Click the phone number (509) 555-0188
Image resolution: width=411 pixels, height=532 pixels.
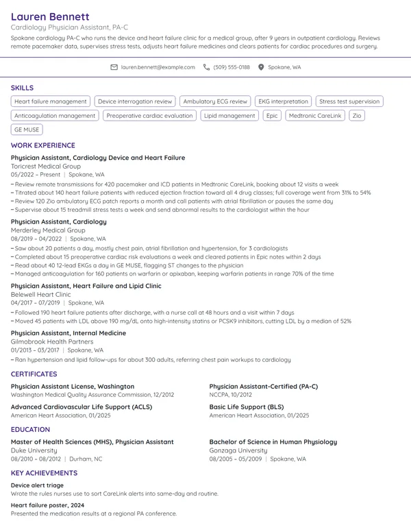pyautogui.click(x=232, y=67)
